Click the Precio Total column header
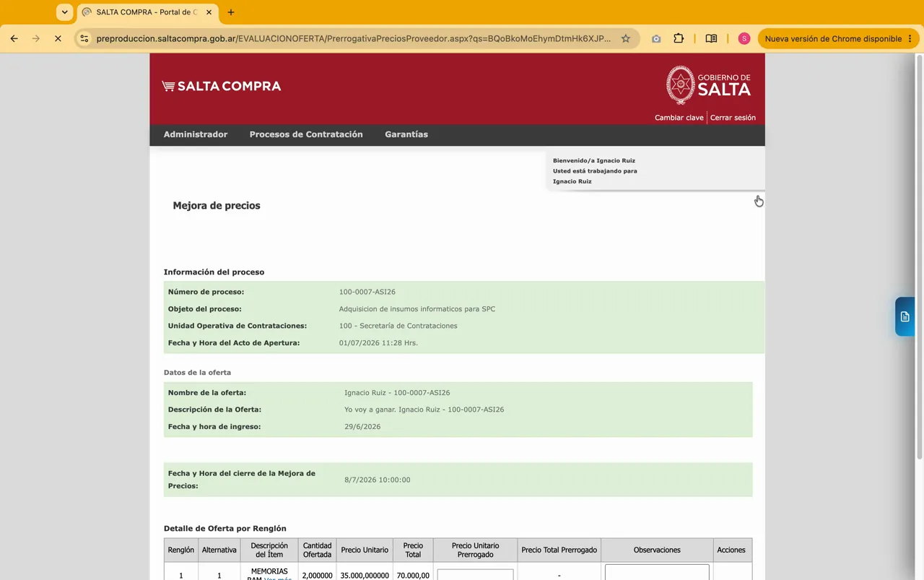 [413, 550]
